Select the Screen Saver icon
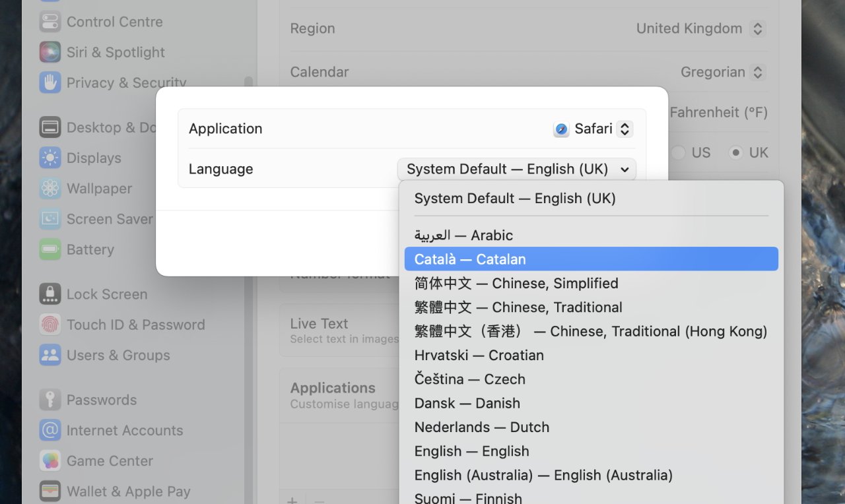The height and width of the screenshot is (504, 845). point(50,218)
